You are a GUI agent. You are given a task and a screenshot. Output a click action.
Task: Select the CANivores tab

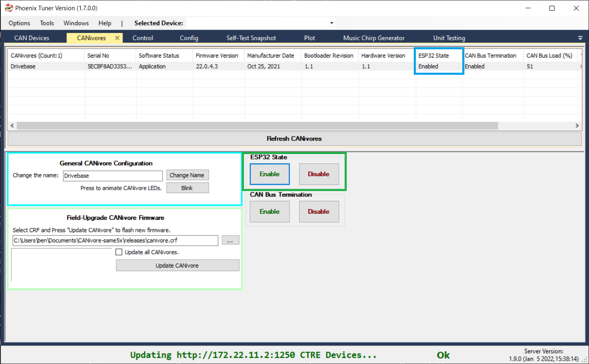click(91, 38)
